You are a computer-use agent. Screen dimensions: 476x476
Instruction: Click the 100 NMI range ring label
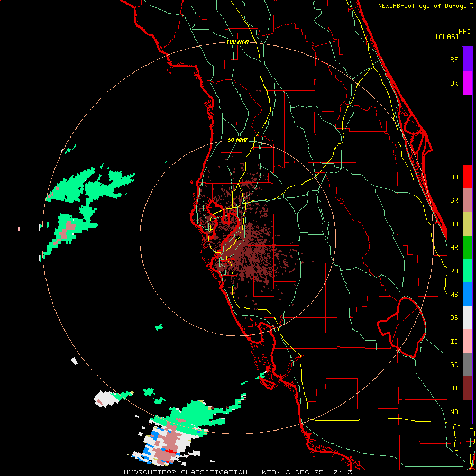coord(237,42)
